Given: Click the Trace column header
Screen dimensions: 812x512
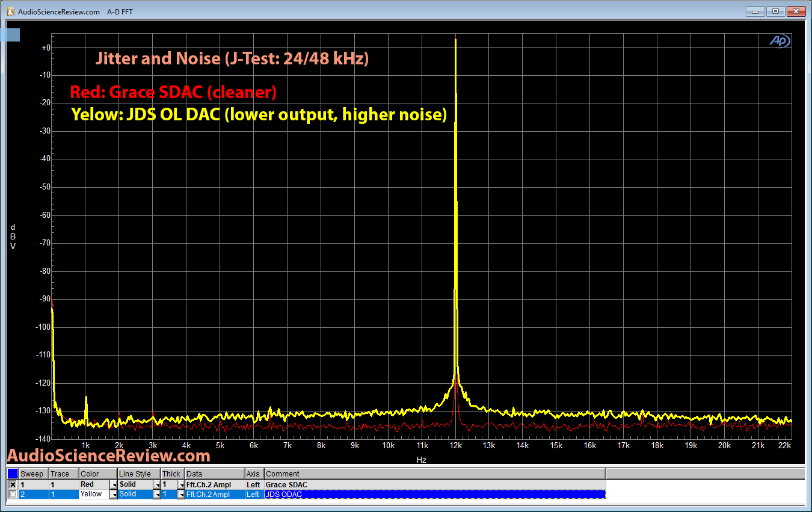Looking at the screenshot, I should (x=63, y=474).
